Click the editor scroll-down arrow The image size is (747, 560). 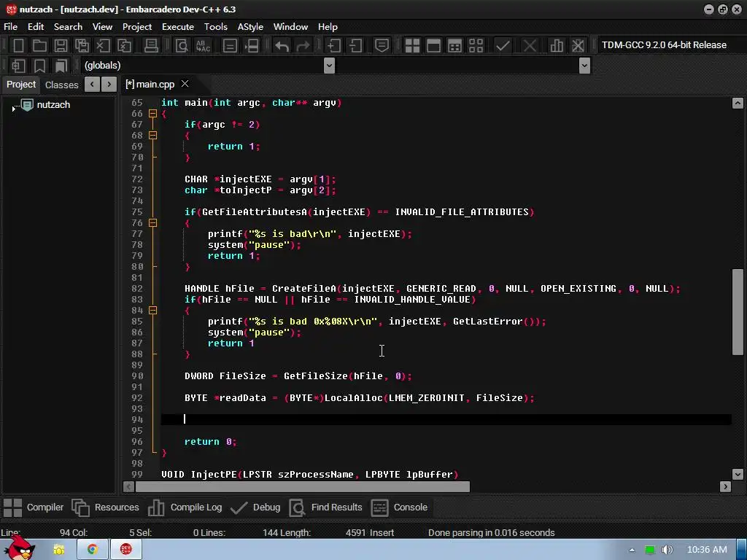[x=738, y=474]
